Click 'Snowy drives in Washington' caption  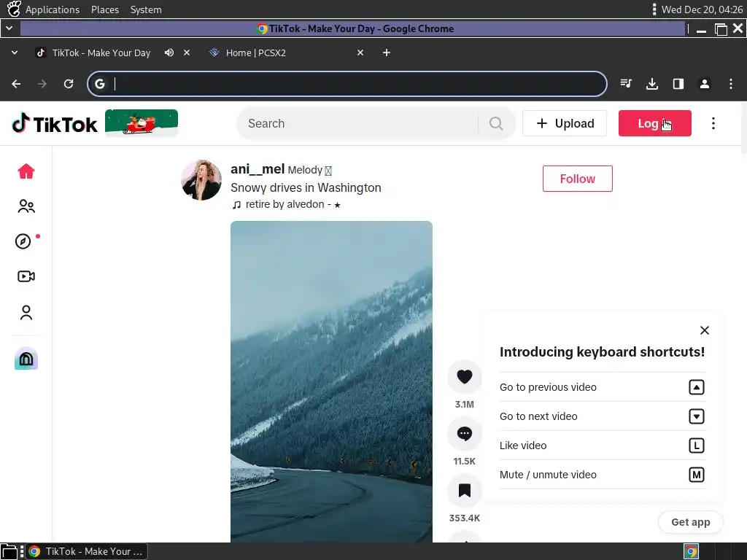tap(306, 187)
